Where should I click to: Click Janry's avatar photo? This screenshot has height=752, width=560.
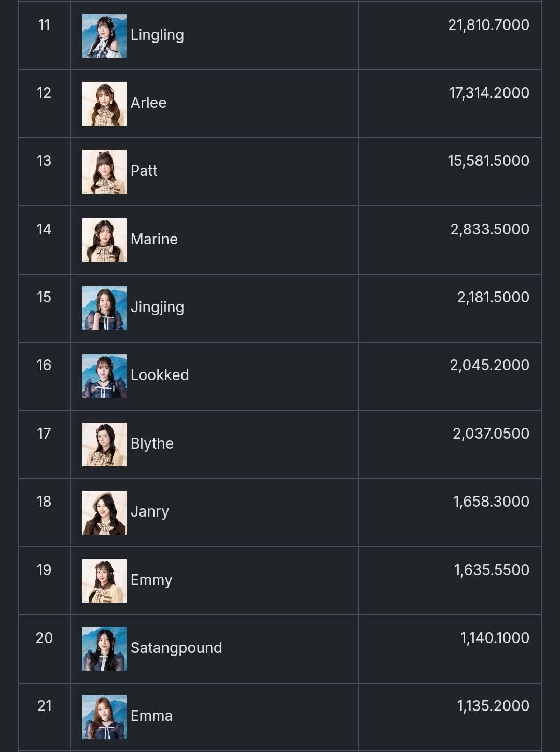(104, 512)
